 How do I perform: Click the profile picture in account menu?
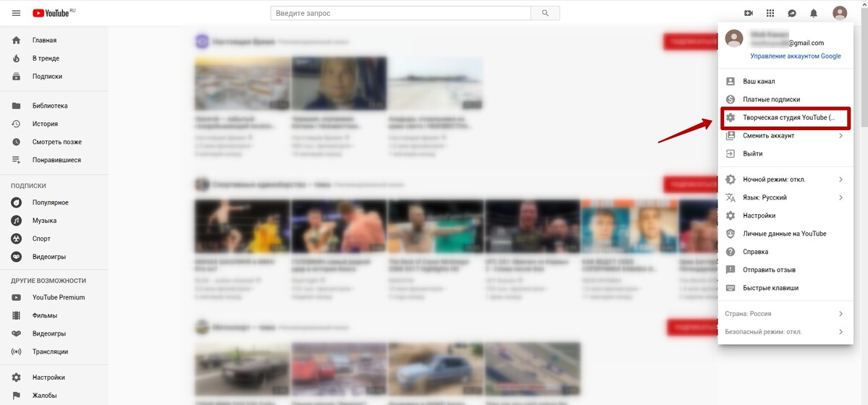tap(734, 39)
